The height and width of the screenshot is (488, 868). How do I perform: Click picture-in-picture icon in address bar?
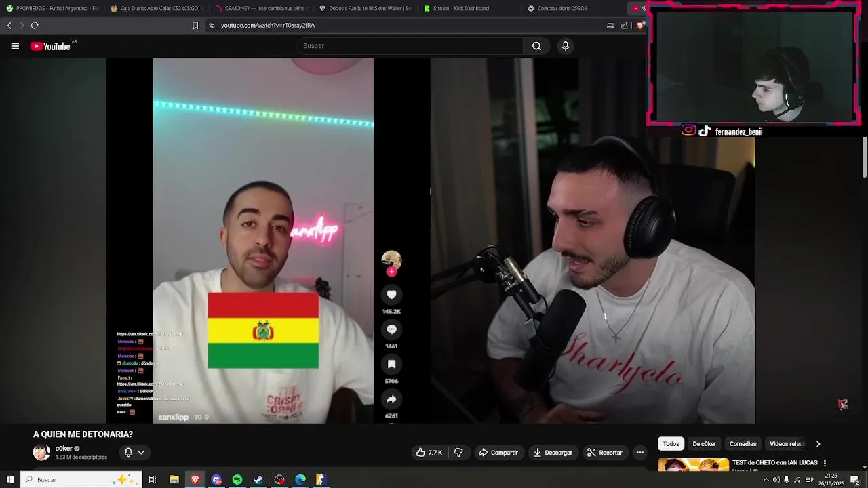(610, 26)
